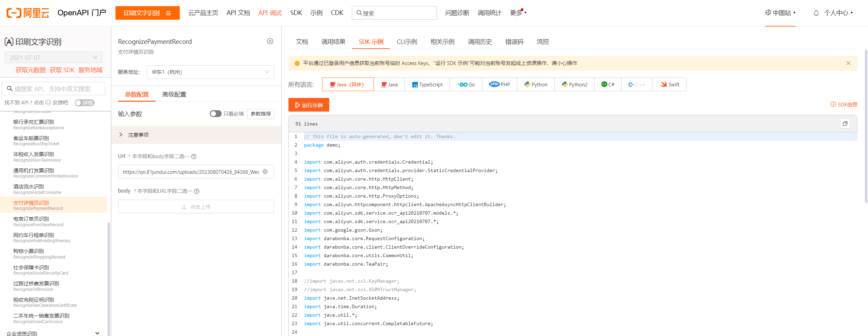Copy code with the copy icon

pos(845,123)
